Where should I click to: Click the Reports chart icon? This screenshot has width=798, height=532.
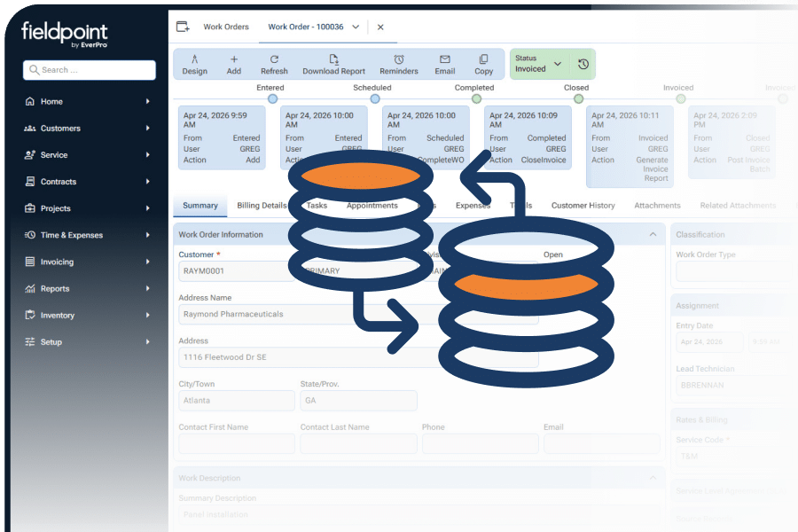tap(30, 288)
